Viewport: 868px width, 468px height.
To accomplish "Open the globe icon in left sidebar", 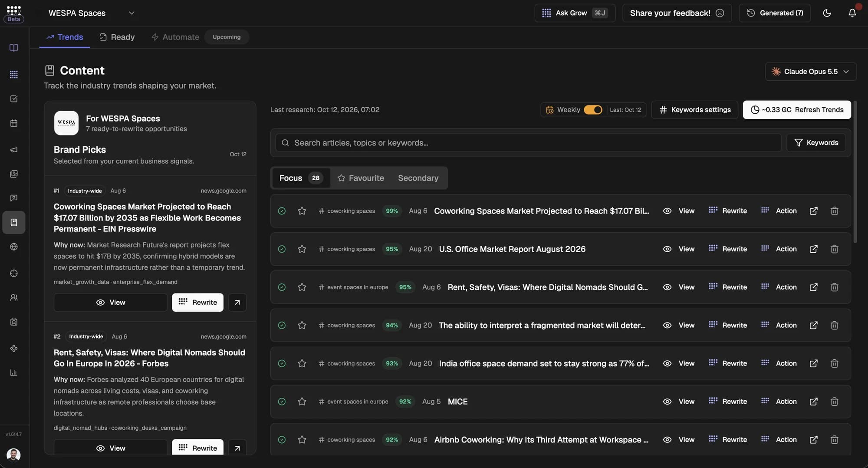I will point(14,247).
